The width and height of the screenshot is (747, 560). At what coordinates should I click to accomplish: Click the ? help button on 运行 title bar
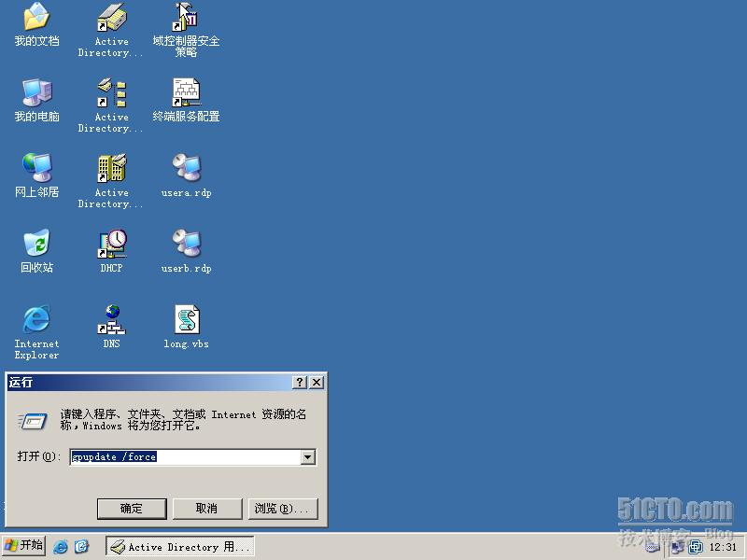[299, 383]
